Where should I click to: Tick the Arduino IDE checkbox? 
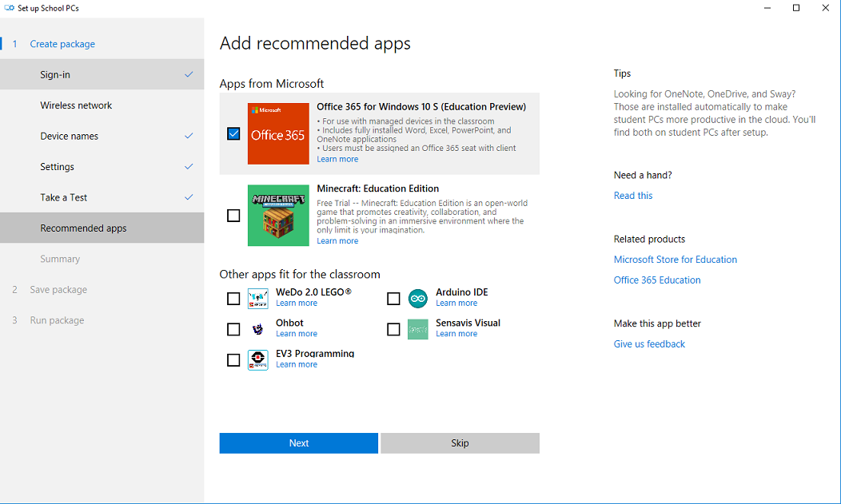(393, 299)
